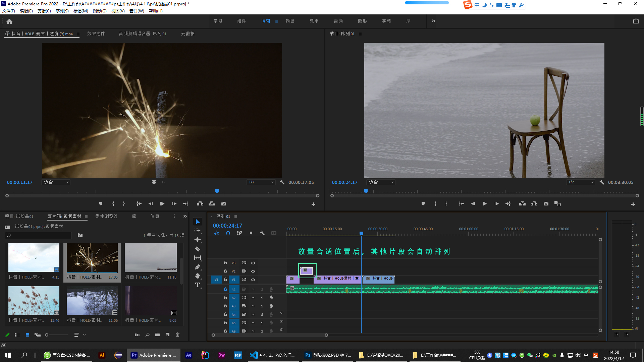Select the Razor tool
The image size is (644, 362).
point(198,249)
